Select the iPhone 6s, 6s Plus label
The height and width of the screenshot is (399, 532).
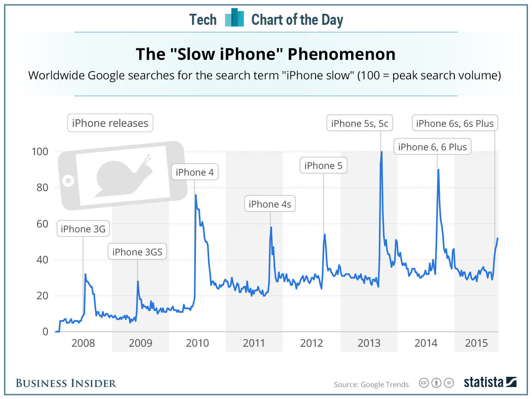[455, 123]
